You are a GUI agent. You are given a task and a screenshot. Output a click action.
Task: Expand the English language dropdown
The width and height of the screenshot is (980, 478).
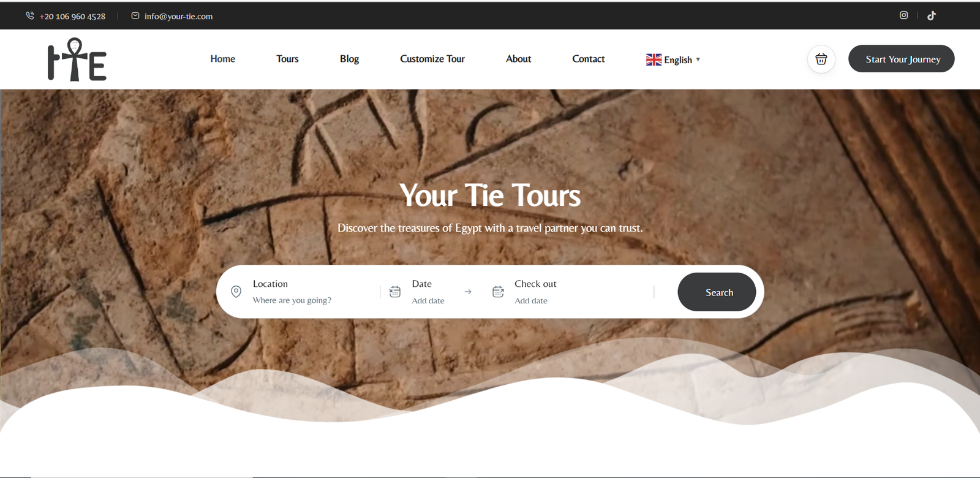674,59
